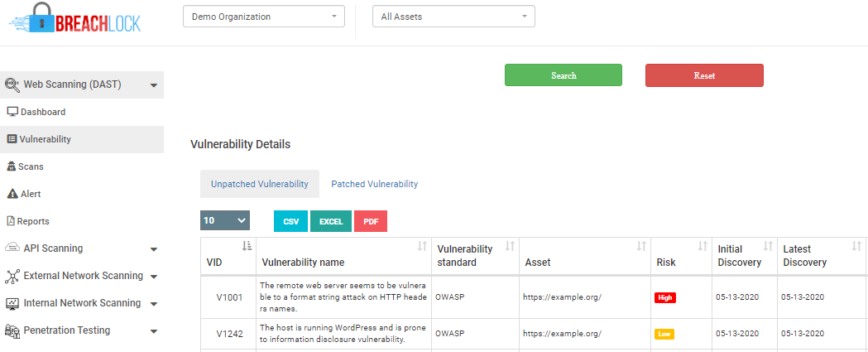
Task: Select the Unpatched Vulnerability tab
Action: point(260,184)
